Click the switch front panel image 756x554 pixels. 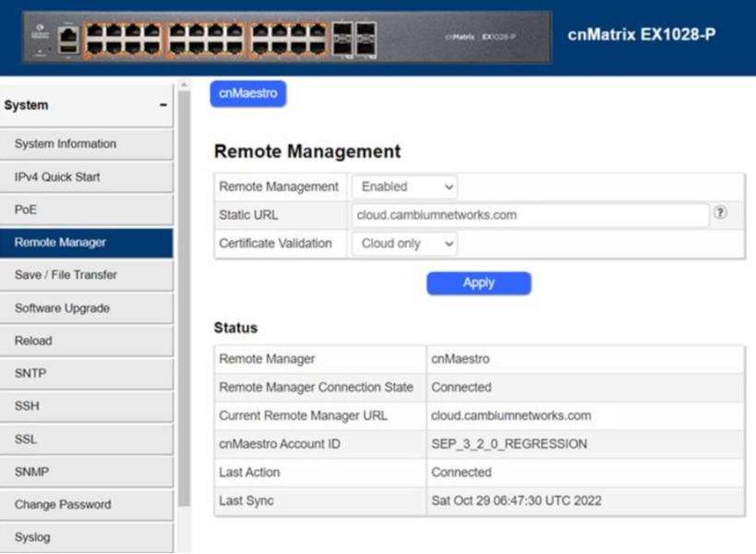tap(287, 38)
